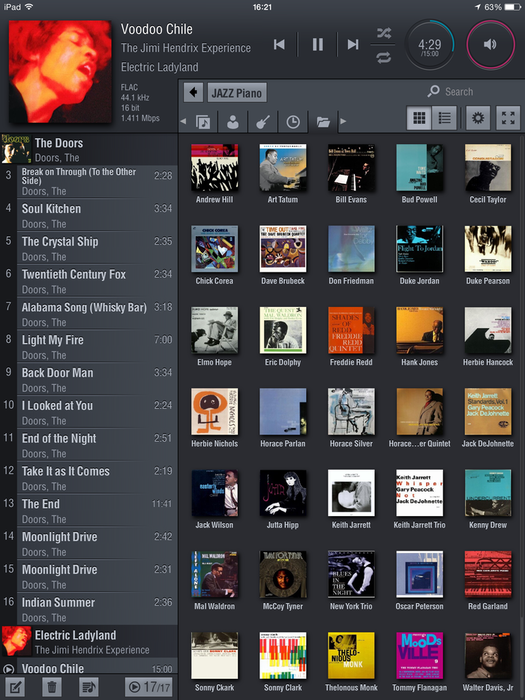Clear queue with the trash icon
The image size is (525, 700).
52,687
